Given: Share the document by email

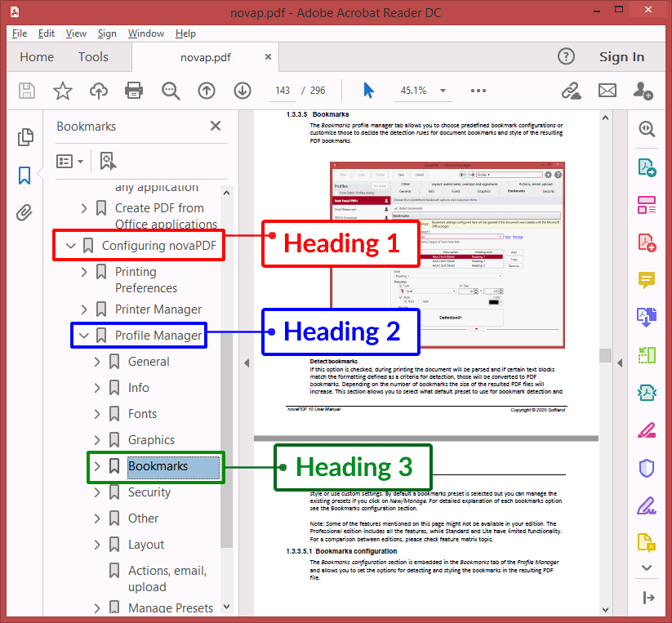Looking at the screenshot, I should [x=607, y=91].
